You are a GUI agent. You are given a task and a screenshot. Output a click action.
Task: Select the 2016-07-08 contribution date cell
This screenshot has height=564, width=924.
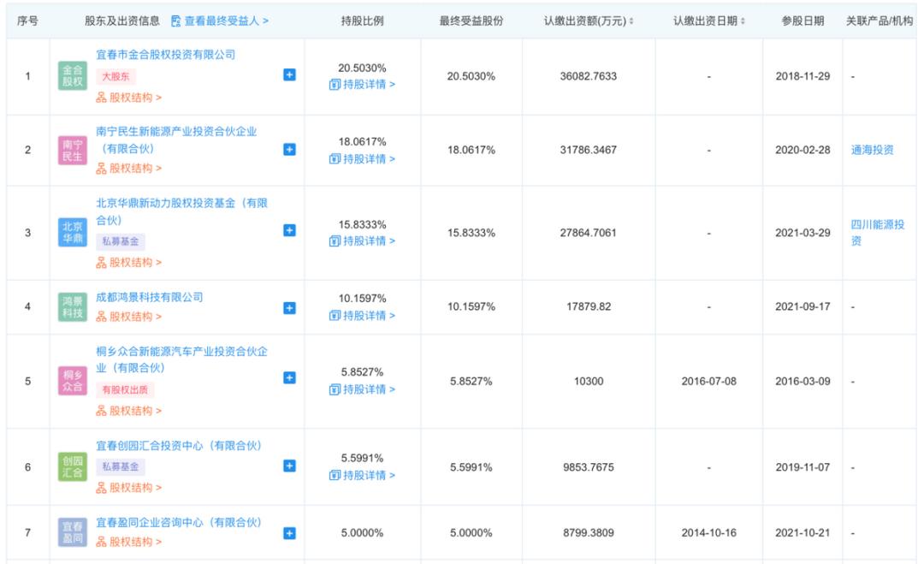coord(709,382)
